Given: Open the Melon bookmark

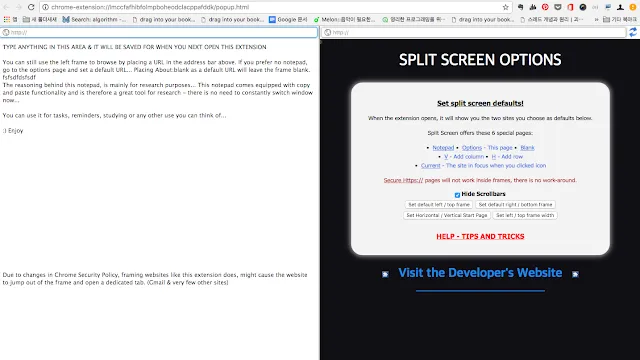Looking at the screenshot, I should [x=344, y=19].
